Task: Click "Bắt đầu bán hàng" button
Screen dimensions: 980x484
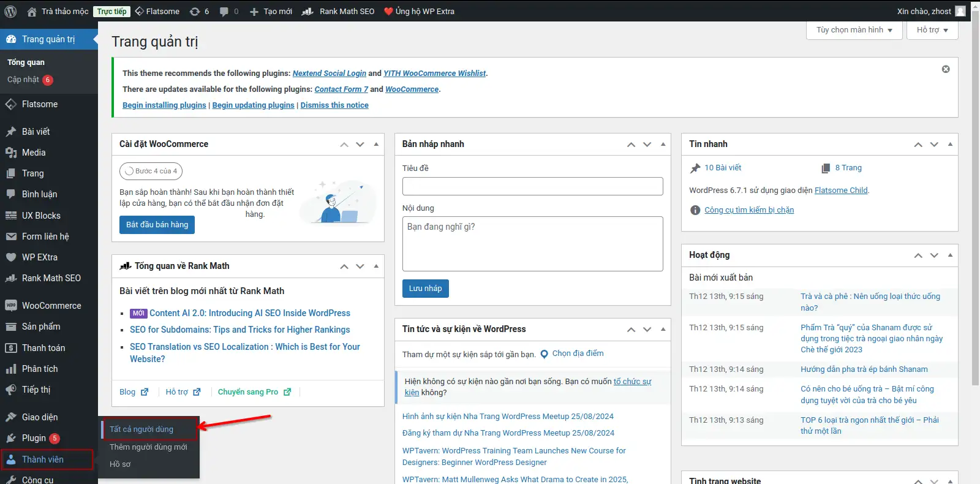Action: 157,225
